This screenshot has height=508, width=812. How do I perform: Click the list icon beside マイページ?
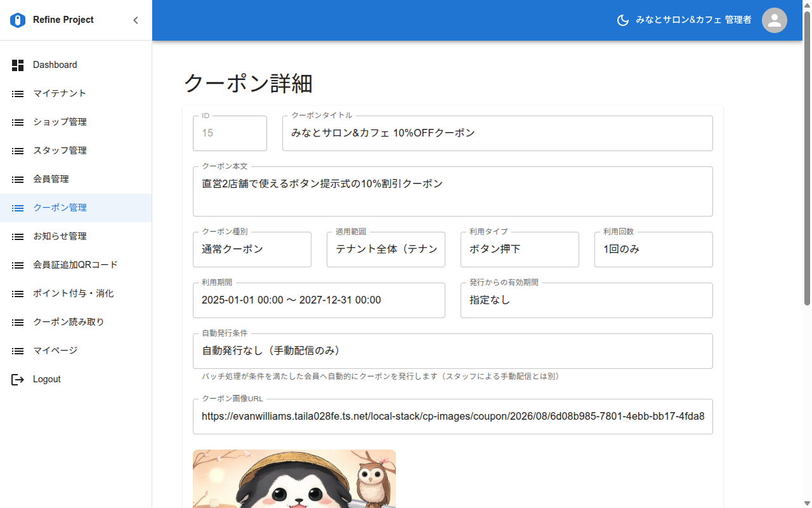pos(18,351)
